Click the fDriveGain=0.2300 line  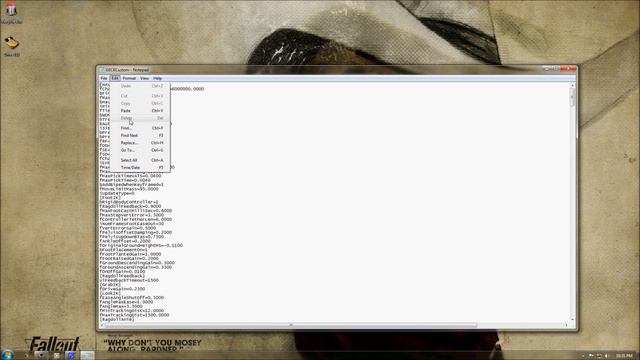click(122, 289)
